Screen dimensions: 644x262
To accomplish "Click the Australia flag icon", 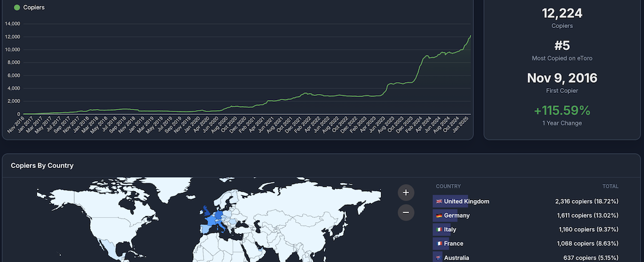I will point(439,258).
